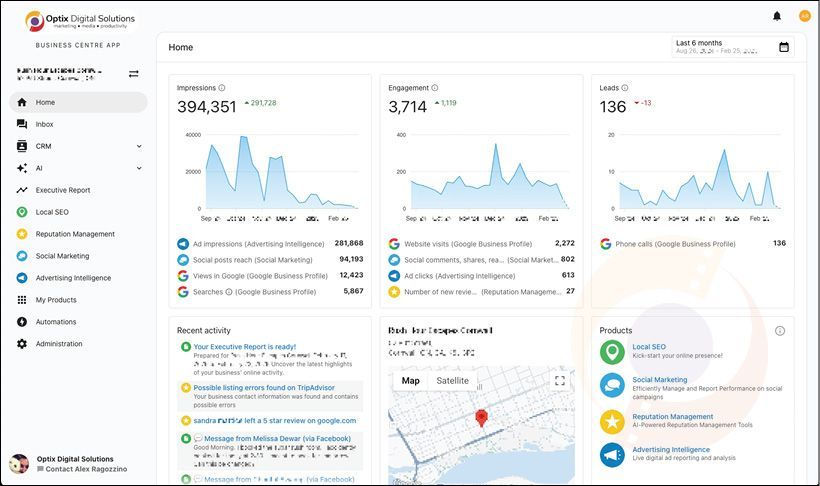Image resolution: width=820 pixels, height=486 pixels.
Task: Click Website visits (Google Business Profile) row
Action: [x=481, y=244]
